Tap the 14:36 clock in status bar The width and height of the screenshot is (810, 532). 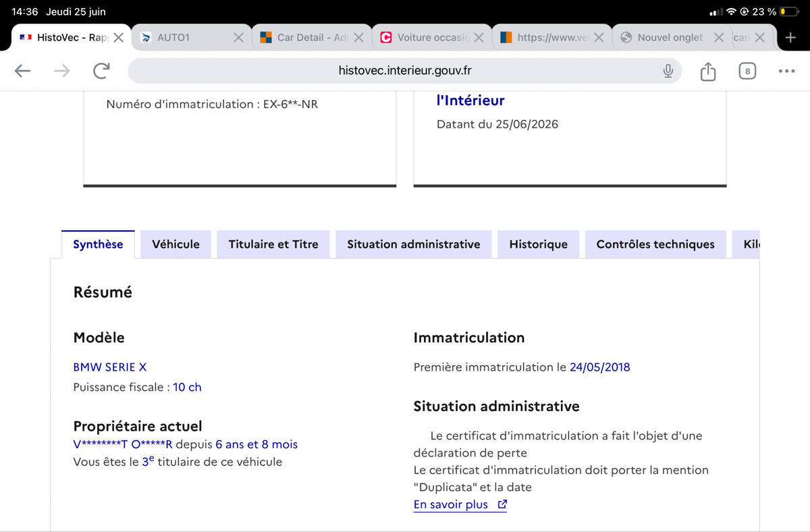[25, 12]
